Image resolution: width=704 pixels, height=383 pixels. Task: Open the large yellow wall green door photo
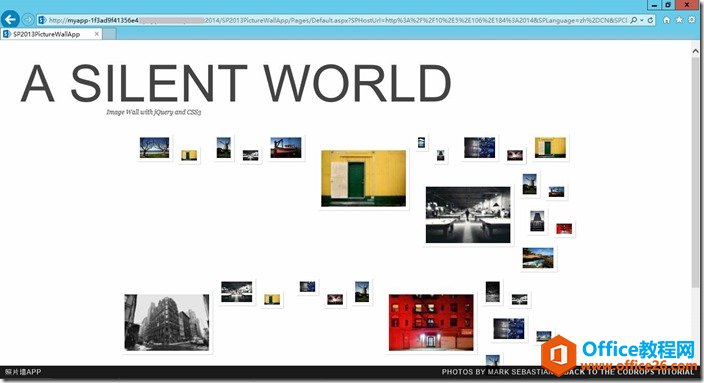point(363,178)
